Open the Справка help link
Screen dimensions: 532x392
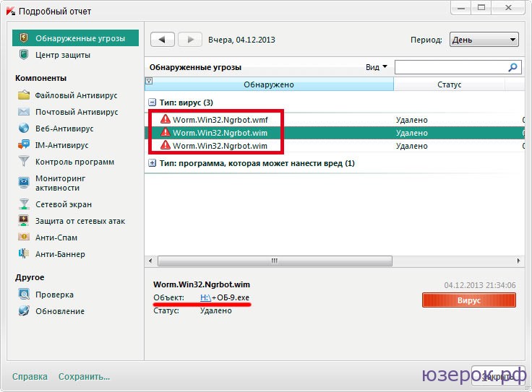(x=30, y=376)
